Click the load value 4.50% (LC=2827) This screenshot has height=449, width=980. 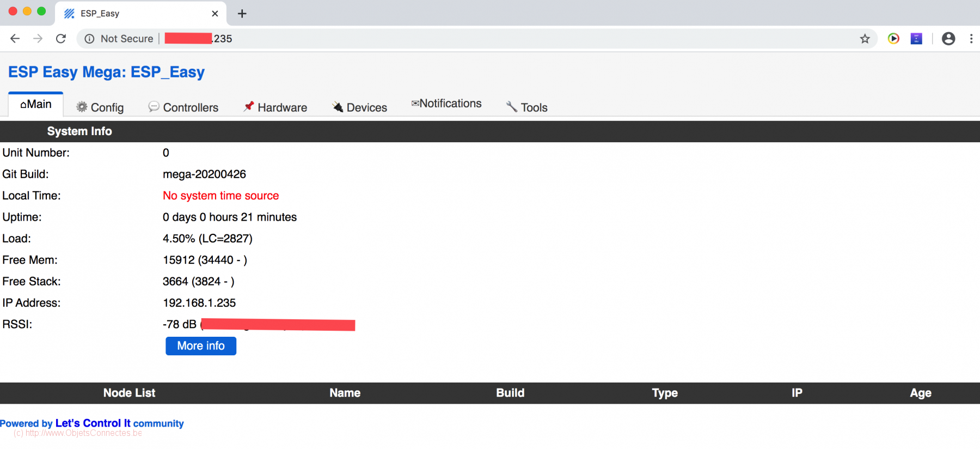point(207,239)
